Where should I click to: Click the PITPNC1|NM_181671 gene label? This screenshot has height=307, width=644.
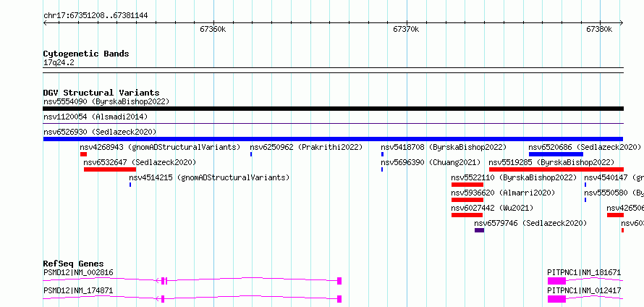[x=584, y=272]
